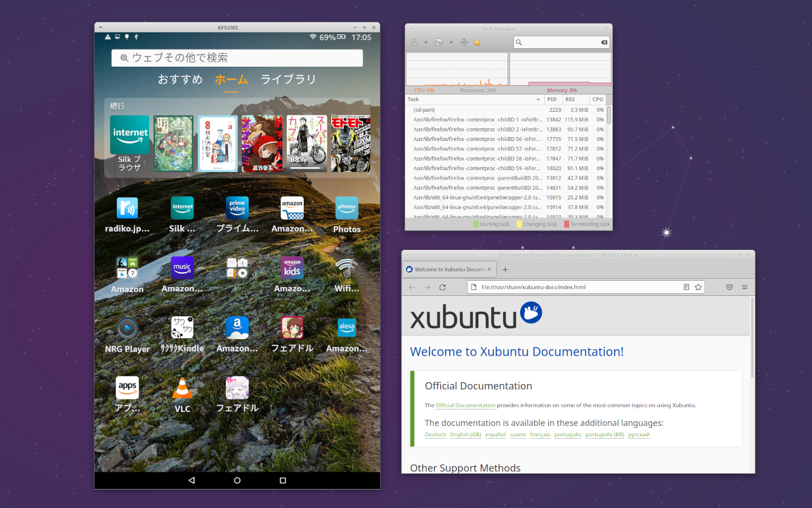Open the book cover showing 88% progress
The width and height of the screenshot is (812, 508).
pos(306,144)
